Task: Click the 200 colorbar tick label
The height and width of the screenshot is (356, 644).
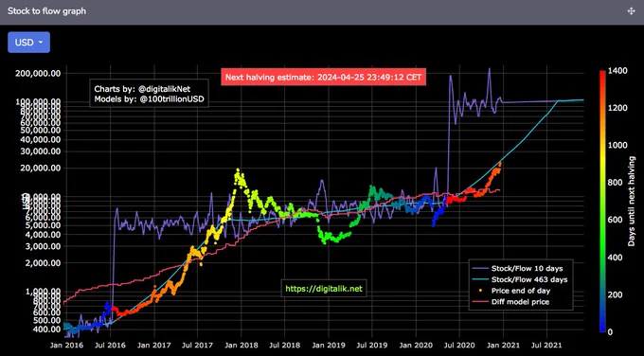Action: click(616, 294)
